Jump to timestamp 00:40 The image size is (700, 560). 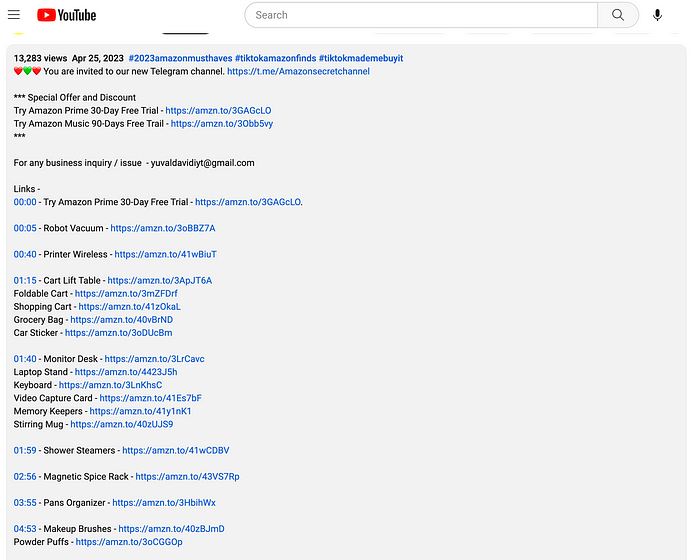[x=25, y=255]
